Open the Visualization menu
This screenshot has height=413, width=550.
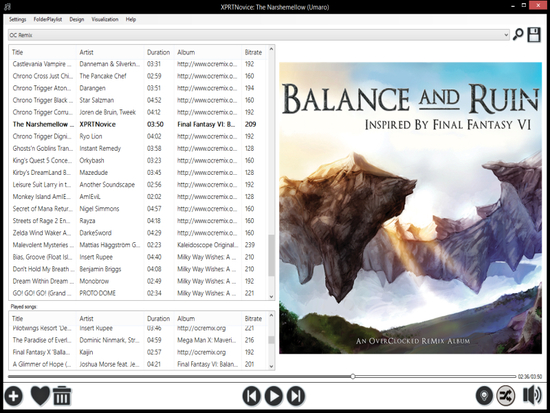point(105,19)
